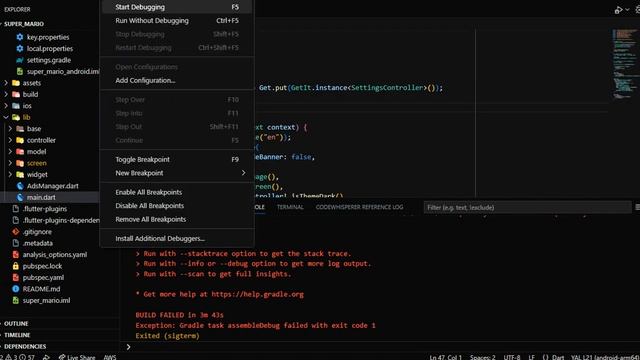Click the screen folder icon
This screenshot has height=360, width=640.
tap(20, 163)
